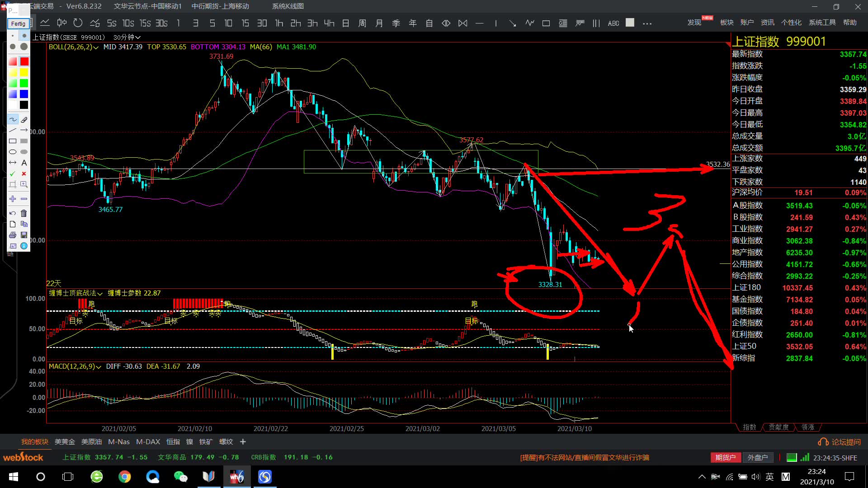Switch chart to monthly 月 period
The height and width of the screenshot is (488, 868).
point(379,23)
